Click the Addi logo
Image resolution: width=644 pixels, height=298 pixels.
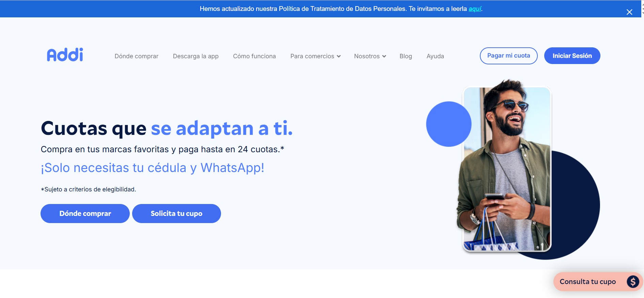point(65,55)
